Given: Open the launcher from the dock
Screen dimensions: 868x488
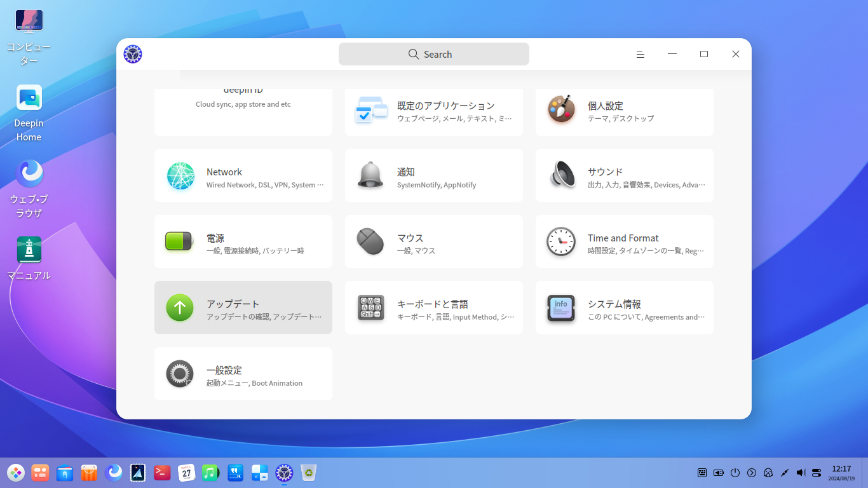Looking at the screenshot, I should 16,473.
